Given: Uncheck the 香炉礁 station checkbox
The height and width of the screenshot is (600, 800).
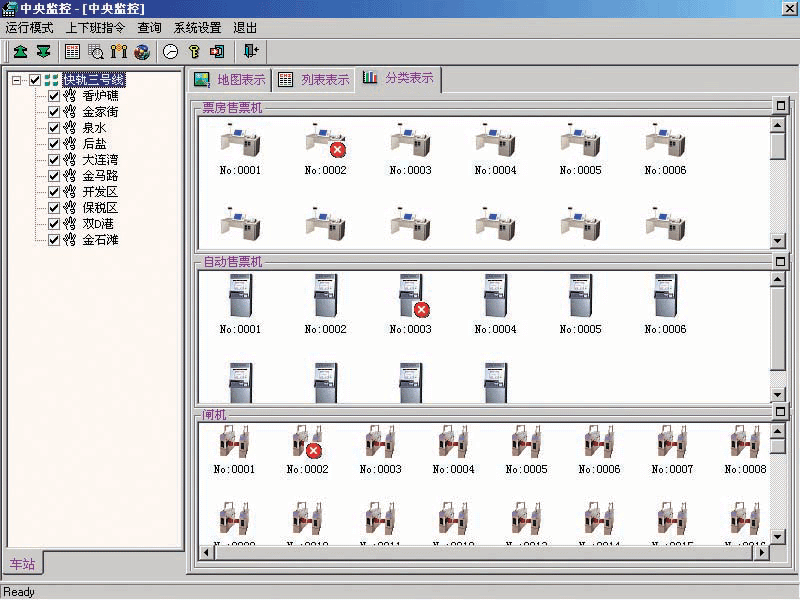Looking at the screenshot, I should coord(54,96).
